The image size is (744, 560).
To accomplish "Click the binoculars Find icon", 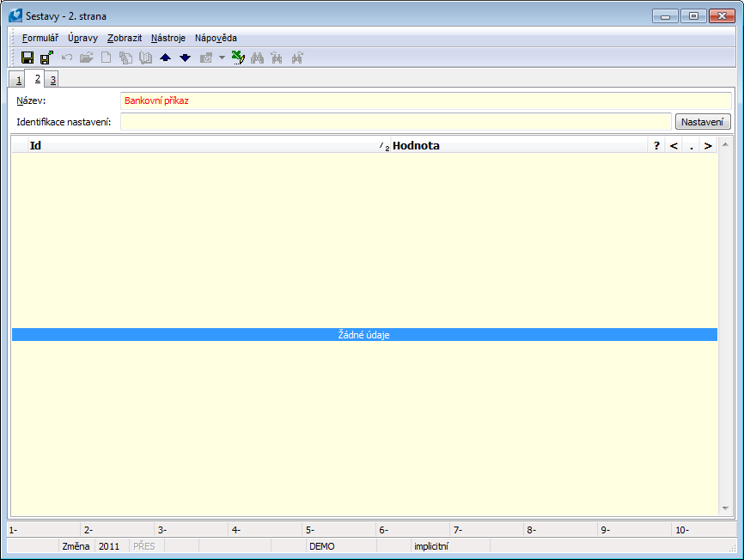I will pos(257,58).
